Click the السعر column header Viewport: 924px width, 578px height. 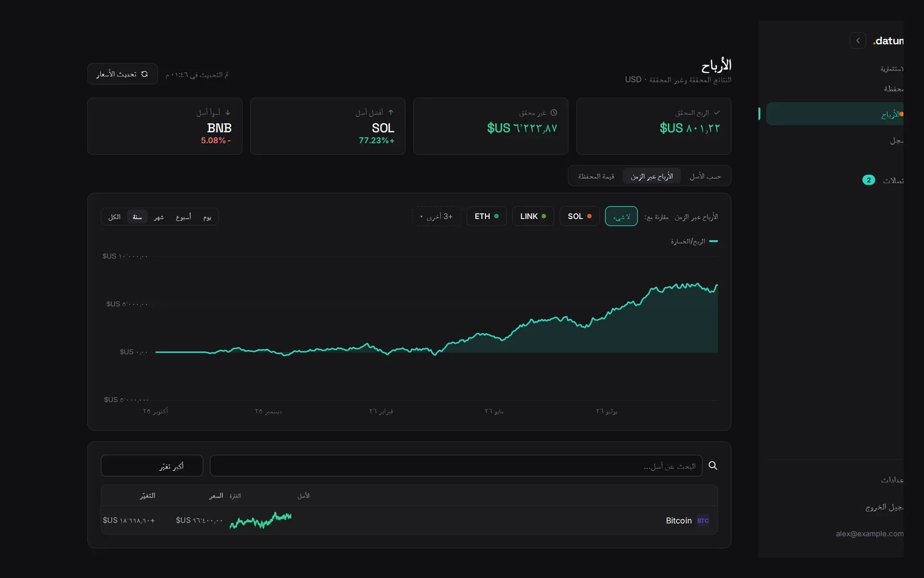click(216, 496)
